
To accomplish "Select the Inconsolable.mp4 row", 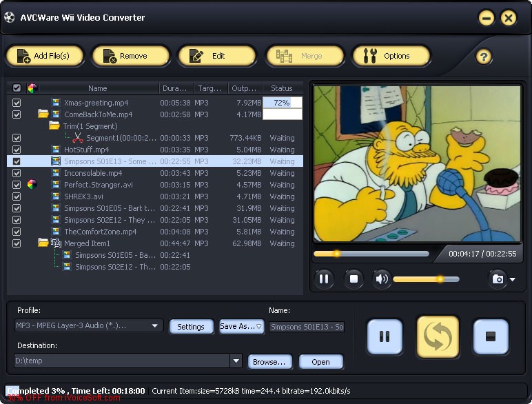I will tap(155, 173).
